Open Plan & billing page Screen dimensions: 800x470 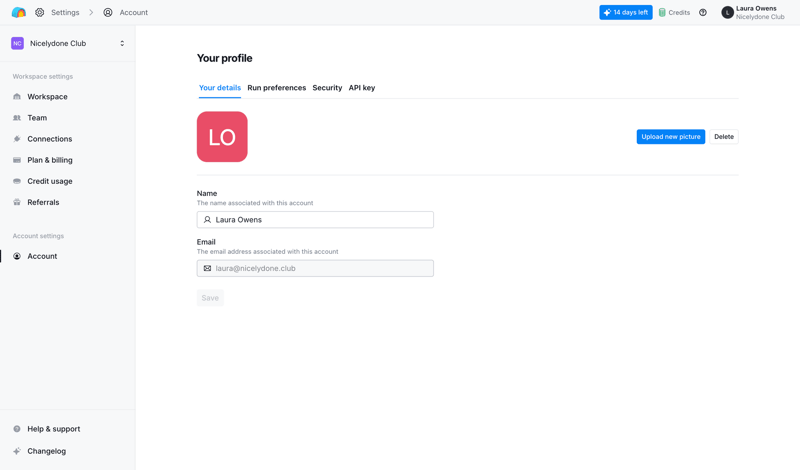point(49,160)
